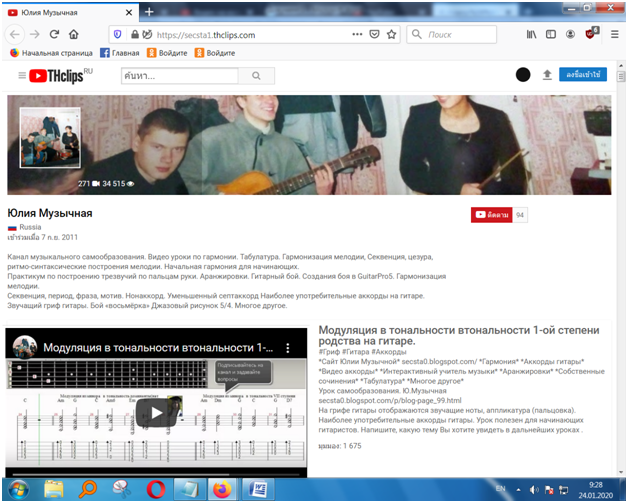
Task: Open a new browser tab
Action: coord(149,12)
